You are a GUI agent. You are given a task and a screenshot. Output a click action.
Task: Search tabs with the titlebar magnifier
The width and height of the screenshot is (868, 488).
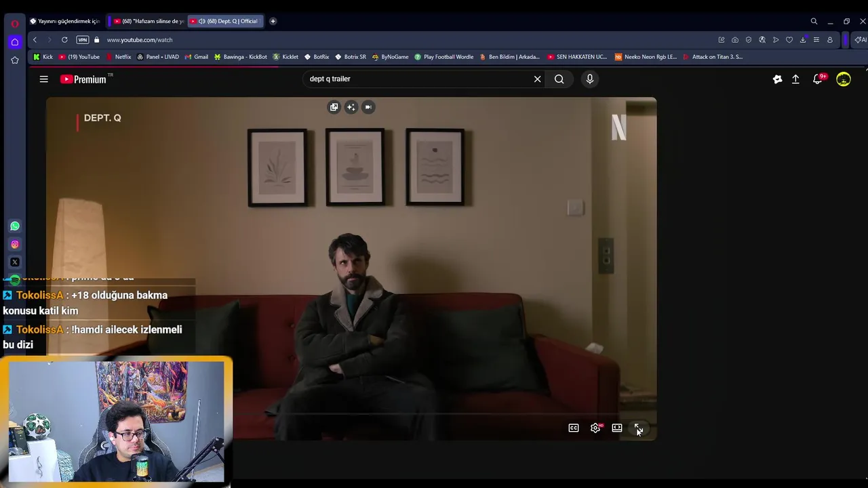point(814,21)
